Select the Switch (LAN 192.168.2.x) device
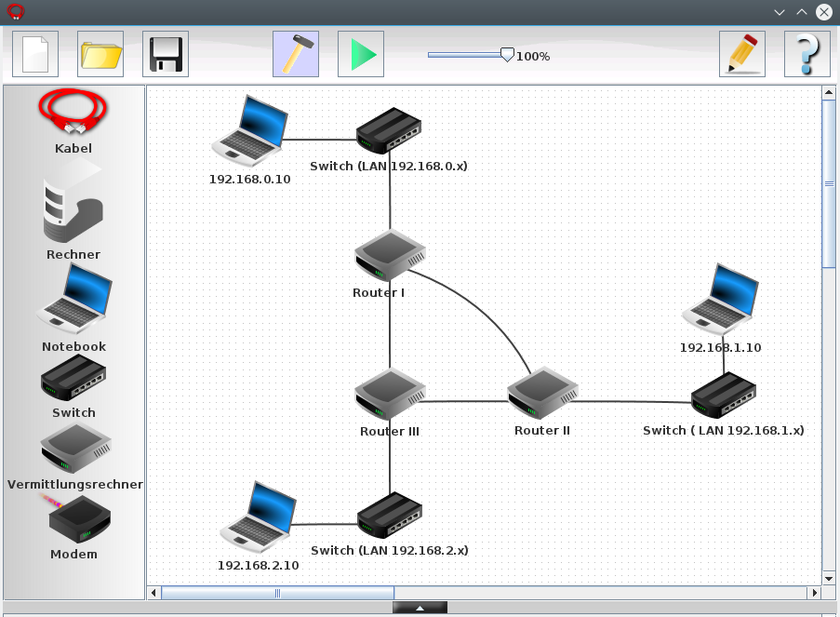 390,515
